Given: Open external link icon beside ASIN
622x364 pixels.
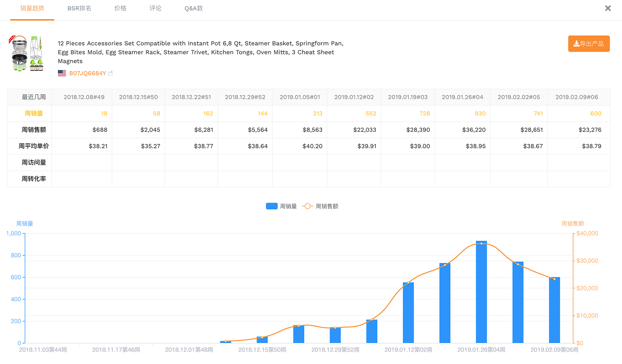Looking at the screenshot, I should point(111,73).
